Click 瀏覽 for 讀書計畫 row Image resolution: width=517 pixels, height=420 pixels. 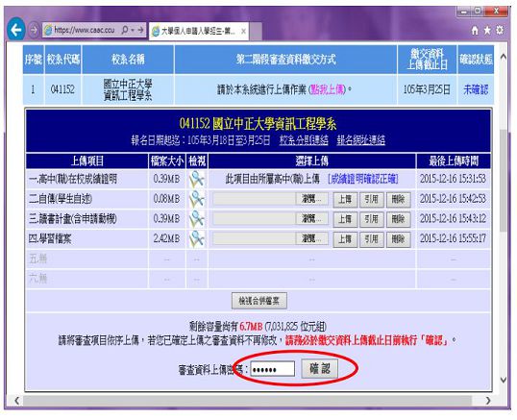[311, 218]
